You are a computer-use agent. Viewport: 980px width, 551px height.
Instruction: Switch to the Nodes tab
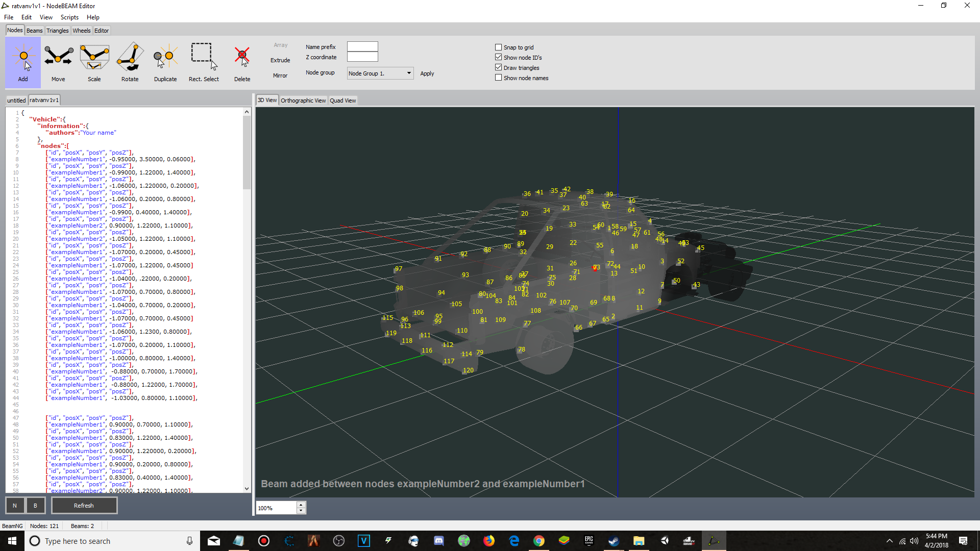(x=15, y=30)
